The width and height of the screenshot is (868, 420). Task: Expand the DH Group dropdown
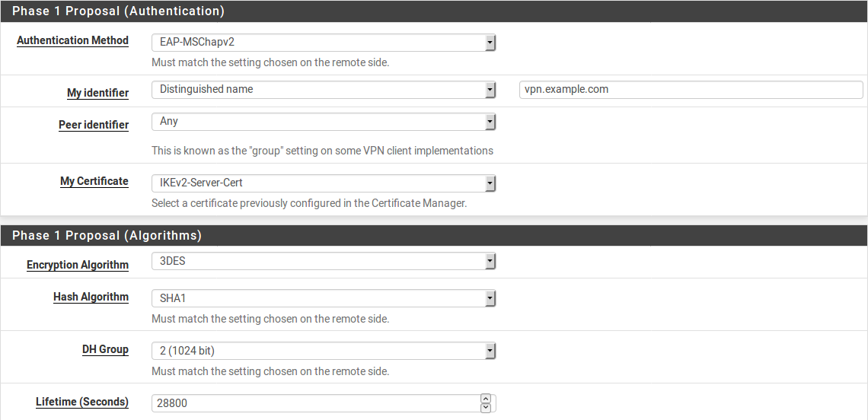[x=324, y=351]
